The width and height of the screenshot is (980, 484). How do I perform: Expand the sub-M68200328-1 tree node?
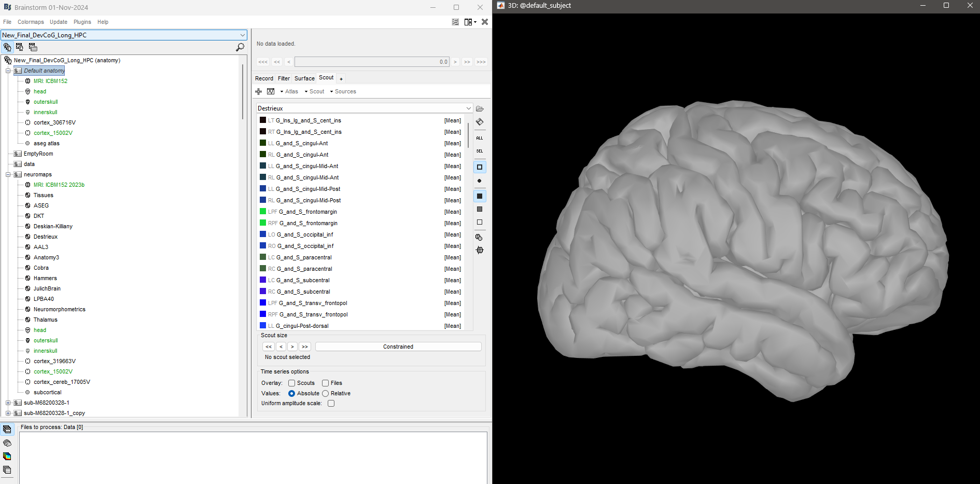pyautogui.click(x=8, y=403)
